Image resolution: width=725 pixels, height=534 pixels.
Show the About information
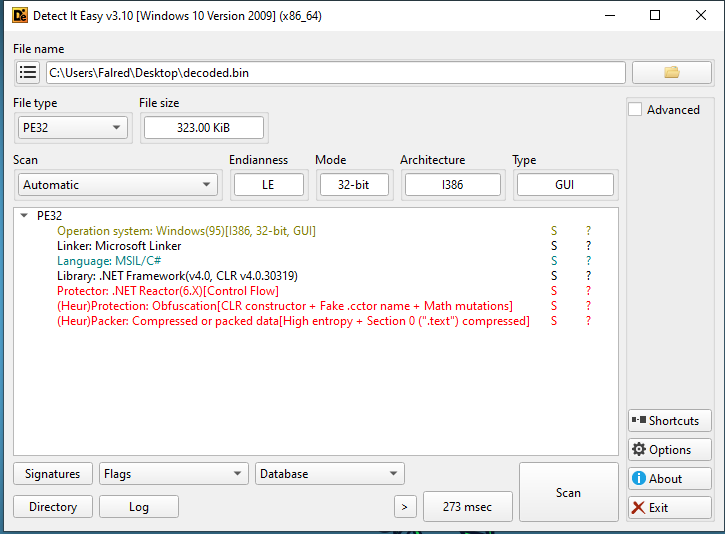click(670, 479)
